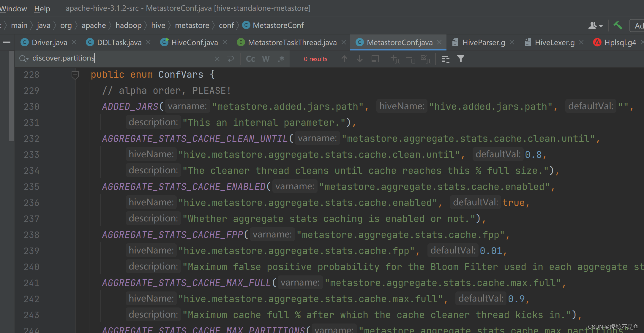Click the 'conf' breadcrumb

click(226, 26)
